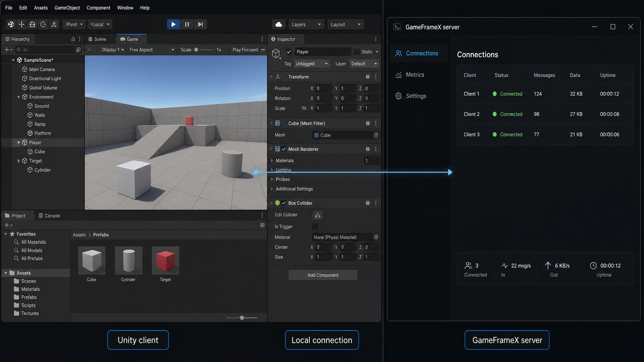Select the Rect tool in Unity toolbar
Viewport: 644px width, 362px height.
(32, 24)
